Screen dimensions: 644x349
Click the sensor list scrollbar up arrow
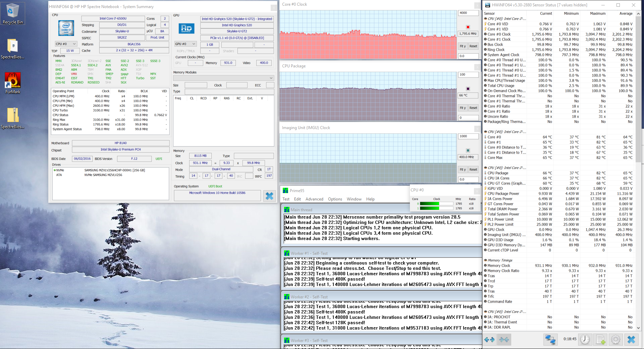point(638,14)
